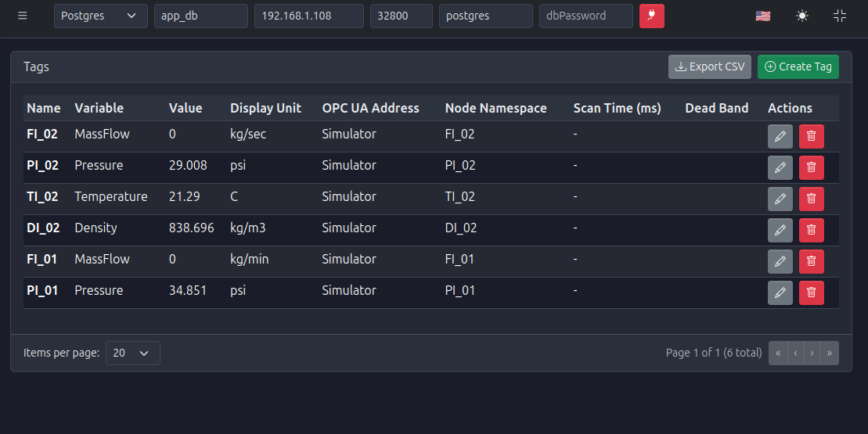Click the Value column header
The height and width of the screenshot is (434, 868).
point(185,109)
